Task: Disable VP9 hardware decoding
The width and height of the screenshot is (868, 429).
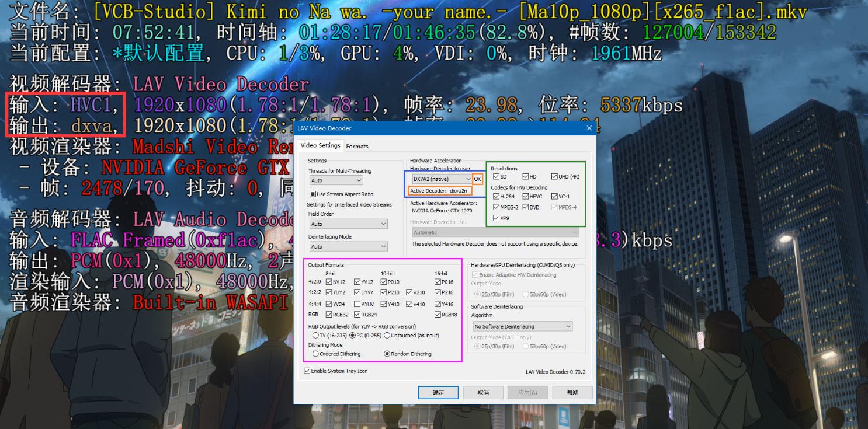Action: 497,217
